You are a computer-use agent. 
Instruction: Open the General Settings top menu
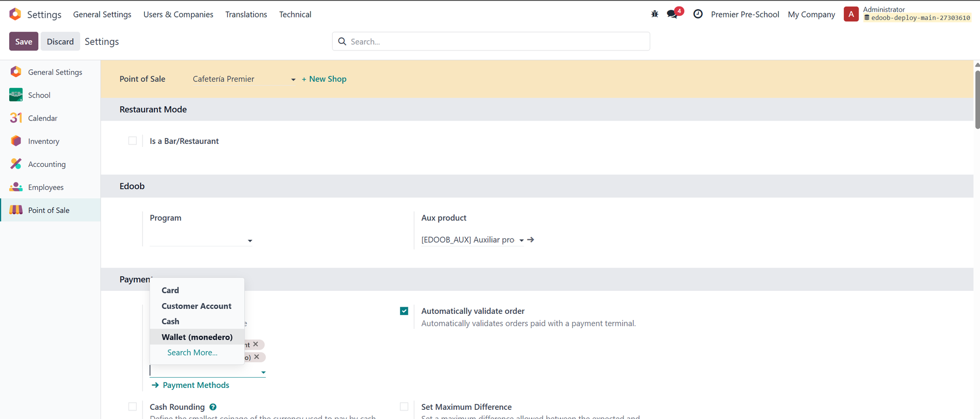pyautogui.click(x=102, y=14)
